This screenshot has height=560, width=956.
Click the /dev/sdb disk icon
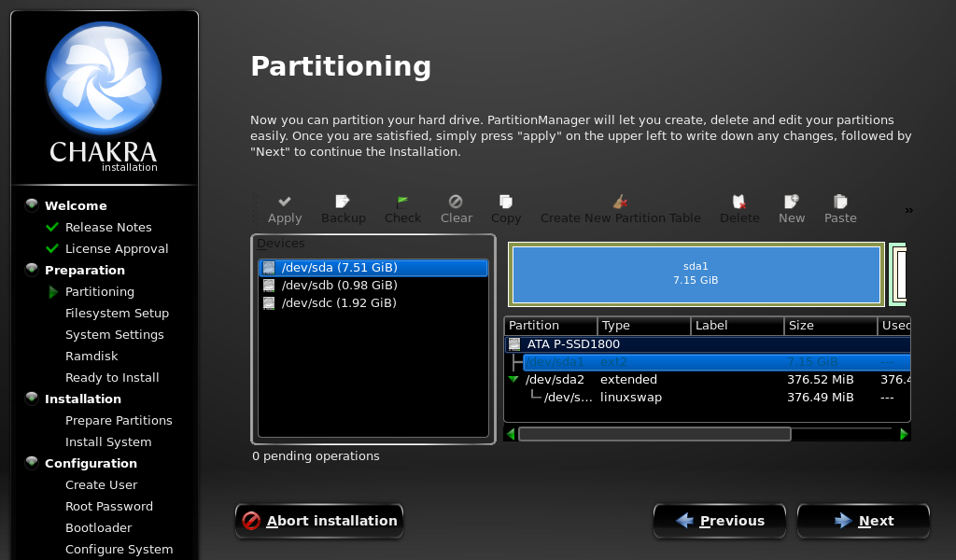[x=269, y=286]
